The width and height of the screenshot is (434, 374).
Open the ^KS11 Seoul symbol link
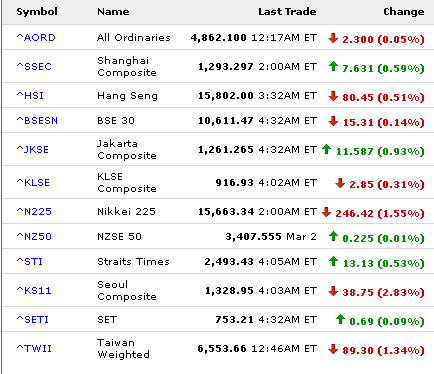point(34,290)
